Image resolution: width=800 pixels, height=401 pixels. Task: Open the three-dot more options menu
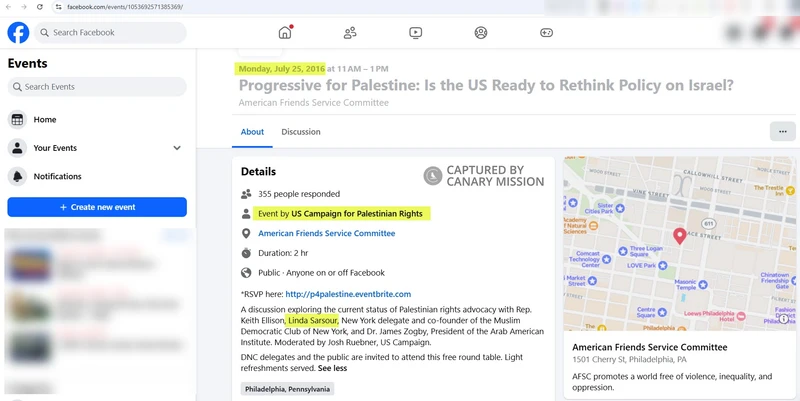click(x=781, y=132)
